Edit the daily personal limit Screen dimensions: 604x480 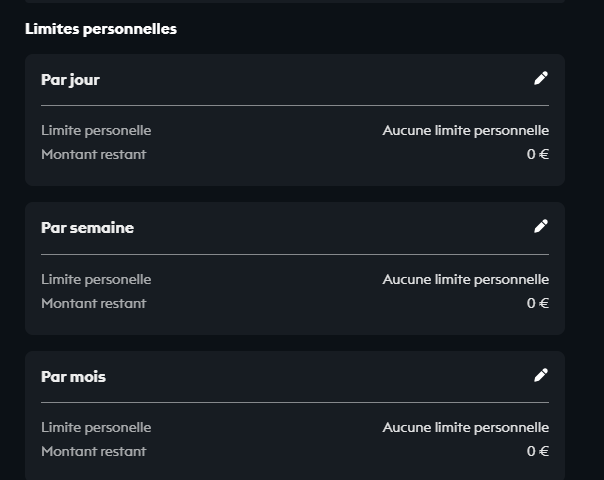tap(541, 78)
